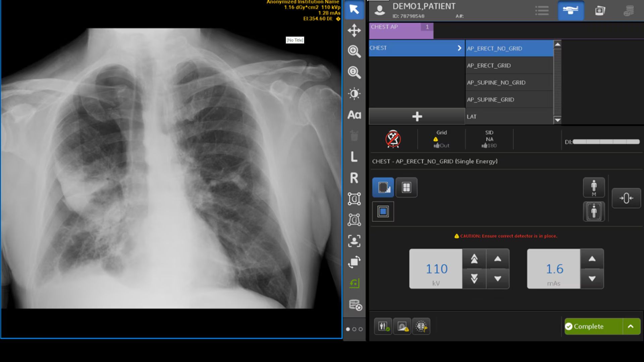Expand CHEST body part chevron
The image size is (644, 362).
459,48
